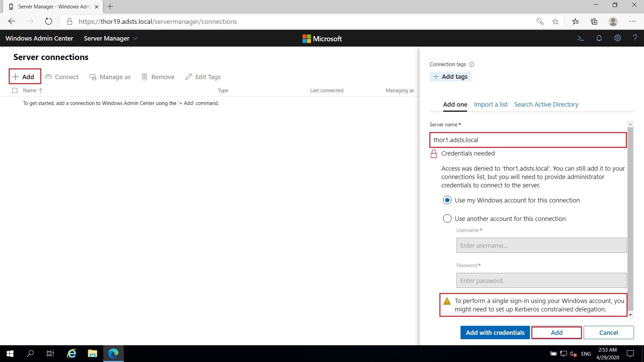Click the connection tags info icon

coord(472,64)
